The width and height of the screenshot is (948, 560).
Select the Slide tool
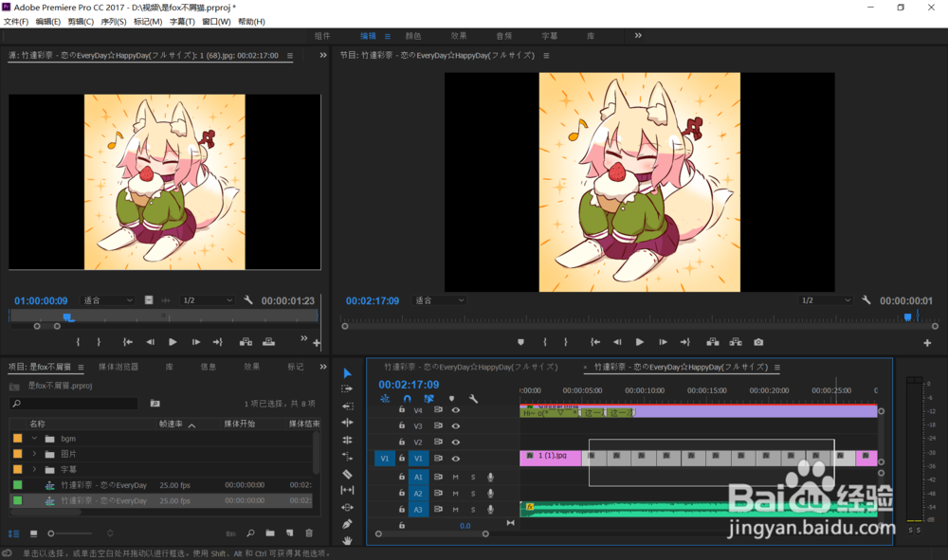point(347,508)
